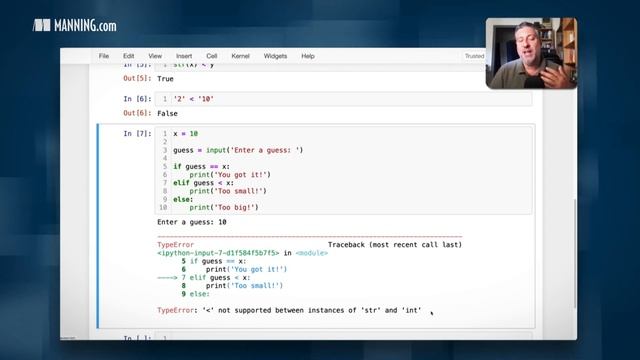640x360 pixels.
Task: Click the Trusted notebook indicator
Action: point(474,56)
